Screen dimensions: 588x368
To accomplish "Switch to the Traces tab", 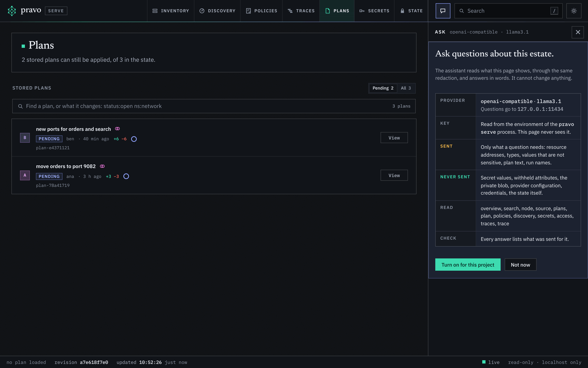I will click(x=301, y=11).
